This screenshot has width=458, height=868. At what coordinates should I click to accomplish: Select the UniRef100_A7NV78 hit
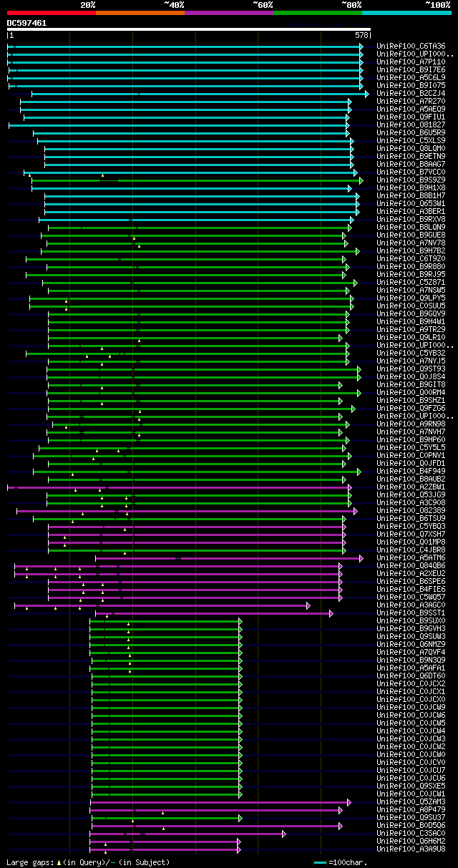pyautogui.click(x=411, y=243)
